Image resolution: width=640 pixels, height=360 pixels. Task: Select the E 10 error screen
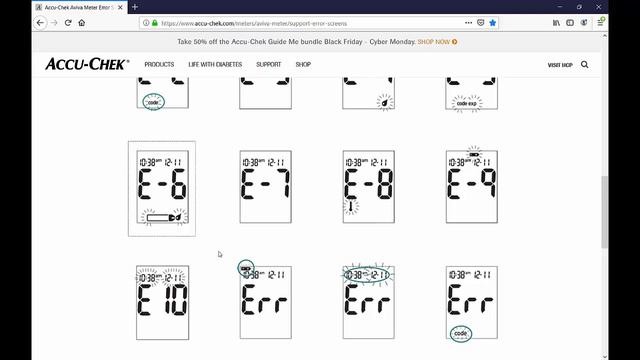coord(162,302)
